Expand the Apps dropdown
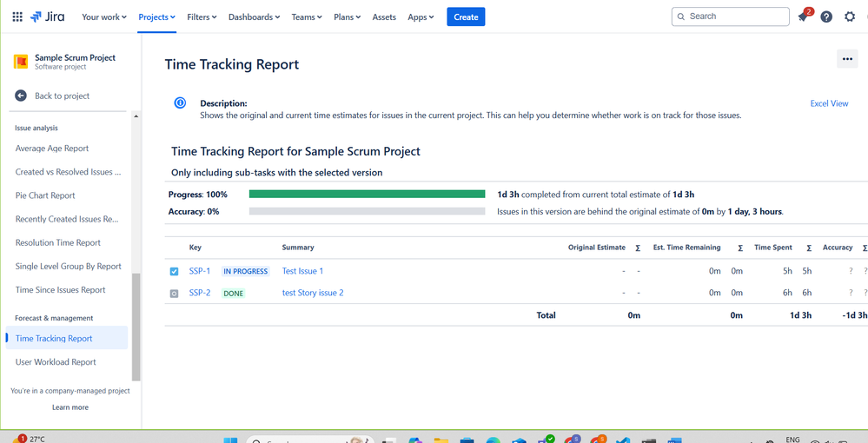Image resolution: width=868 pixels, height=443 pixels. point(421,17)
